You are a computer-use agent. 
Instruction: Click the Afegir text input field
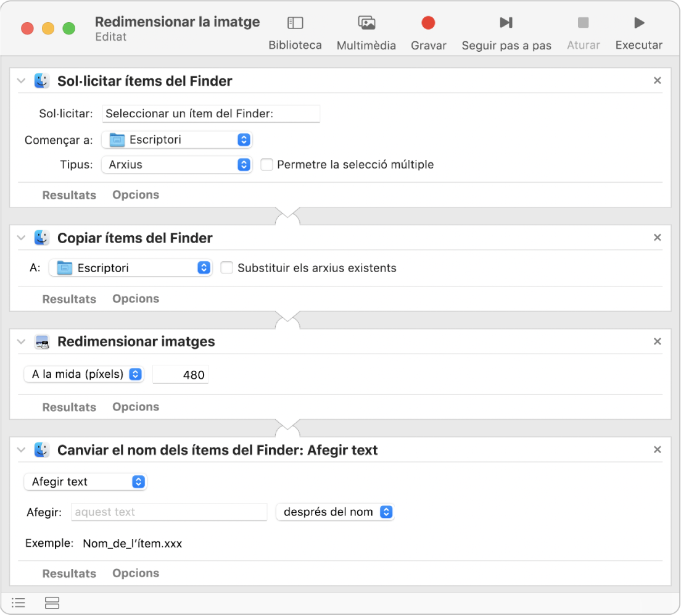point(169,512)
